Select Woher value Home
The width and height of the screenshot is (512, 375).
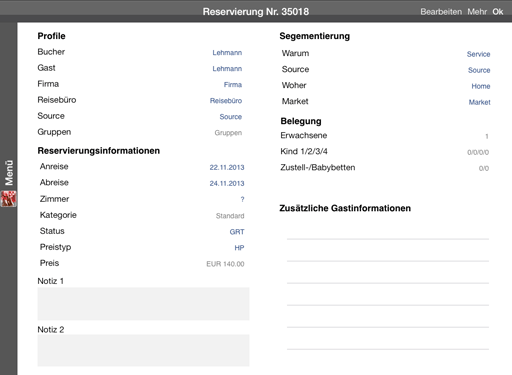[x=481, y=86]
